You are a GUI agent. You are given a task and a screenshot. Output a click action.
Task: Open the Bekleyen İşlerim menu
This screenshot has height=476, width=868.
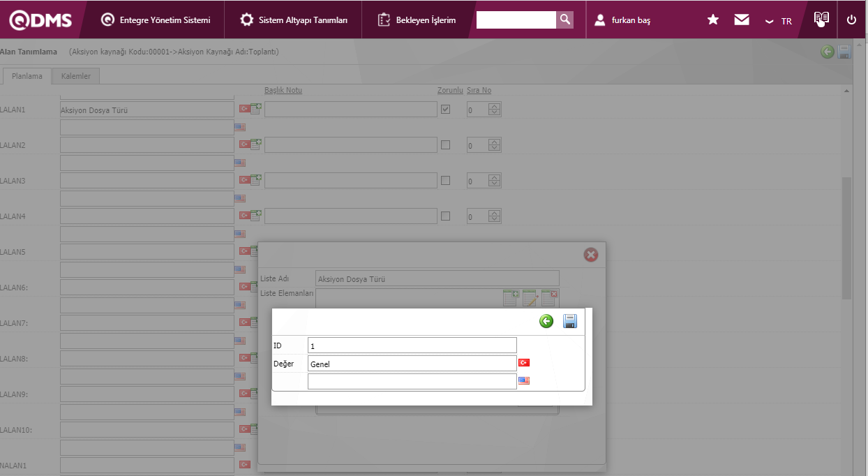(417, 20)
